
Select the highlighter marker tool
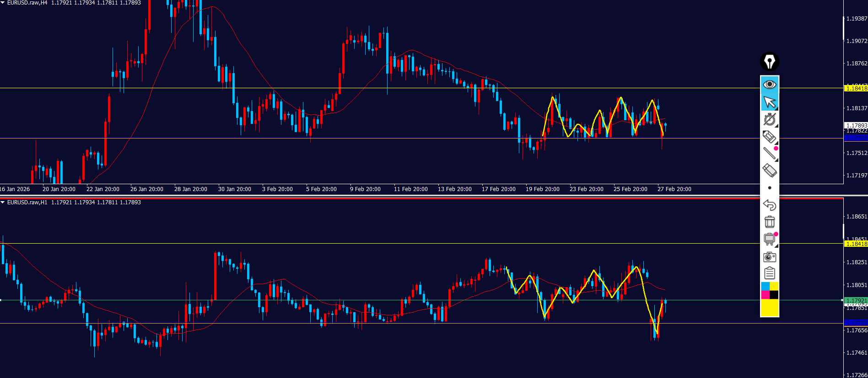point(770,136)
